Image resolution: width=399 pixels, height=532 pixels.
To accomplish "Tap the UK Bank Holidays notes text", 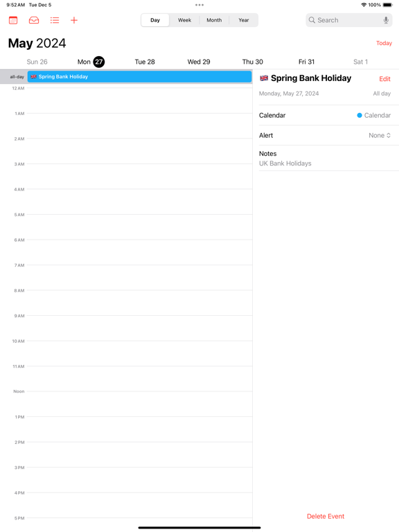I will tap(285, 163).
